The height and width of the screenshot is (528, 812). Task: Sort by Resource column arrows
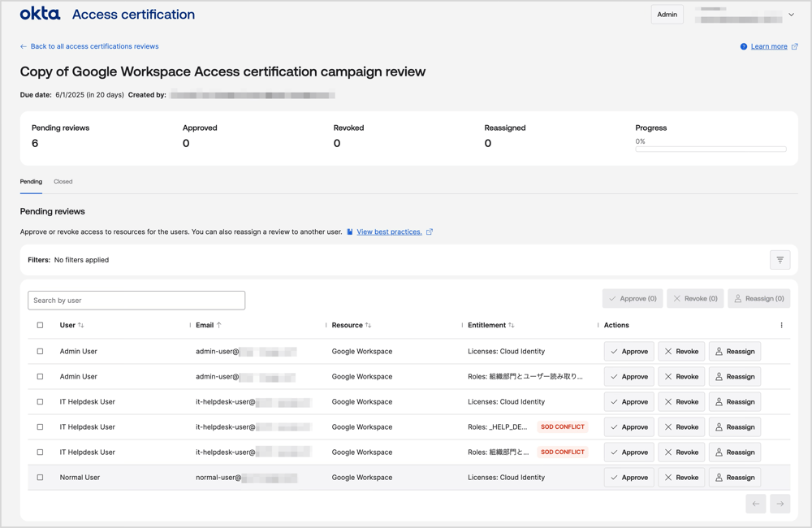coord(368,325)
